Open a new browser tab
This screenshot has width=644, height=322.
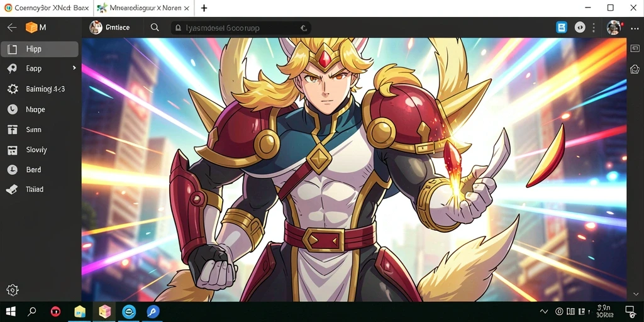tap(204, 8)
